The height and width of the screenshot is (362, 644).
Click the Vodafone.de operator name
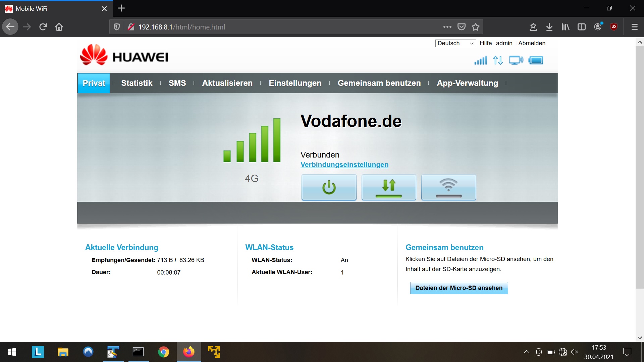pos(351,121)
